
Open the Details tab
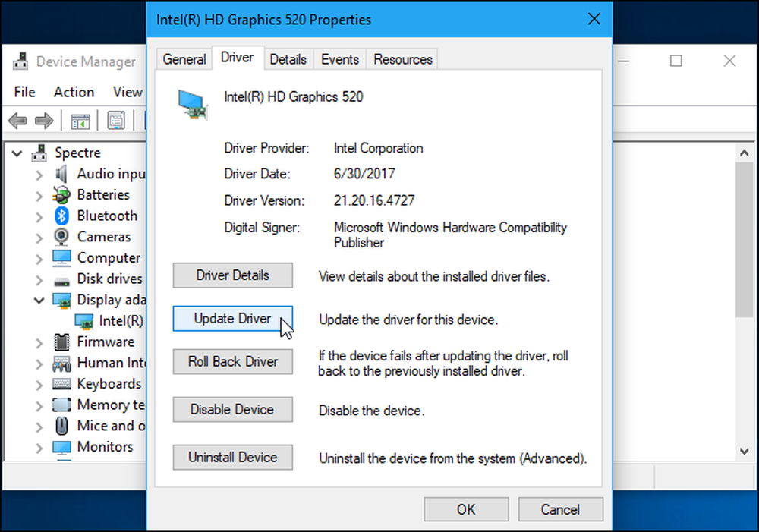[x=288, y=59]
